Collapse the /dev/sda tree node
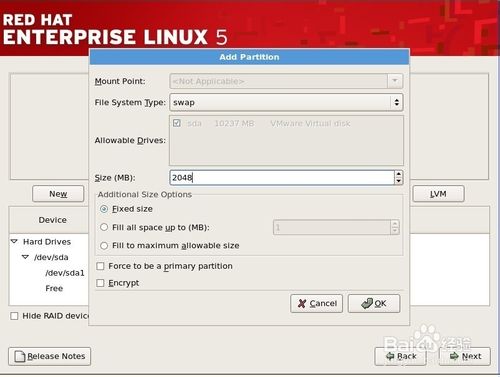The image size is (500, 377). [25, 257]
